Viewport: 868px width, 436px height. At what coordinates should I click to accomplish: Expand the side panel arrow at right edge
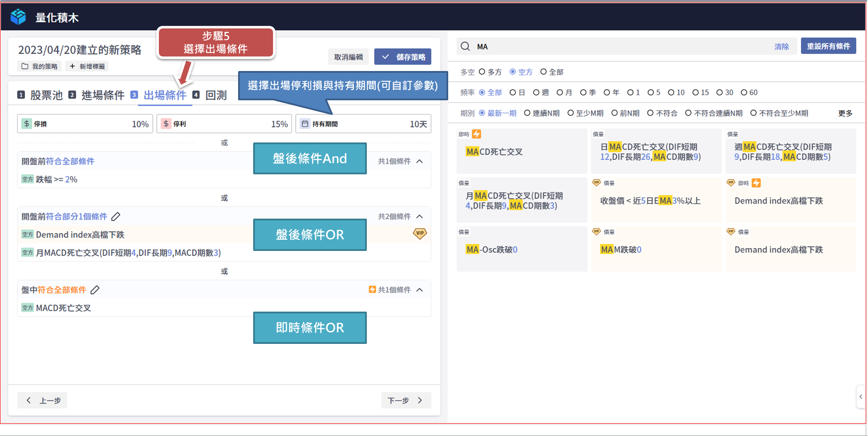(x=860, y=396)
